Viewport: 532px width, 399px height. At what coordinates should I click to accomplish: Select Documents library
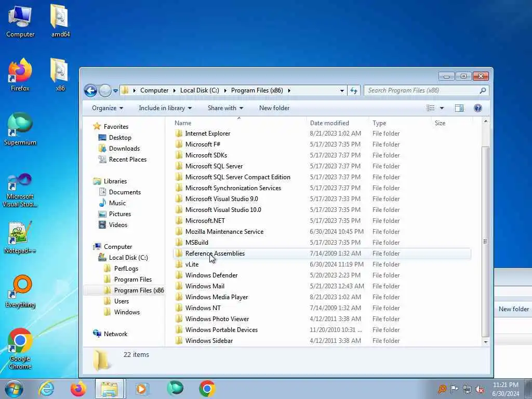click(125, 192)
